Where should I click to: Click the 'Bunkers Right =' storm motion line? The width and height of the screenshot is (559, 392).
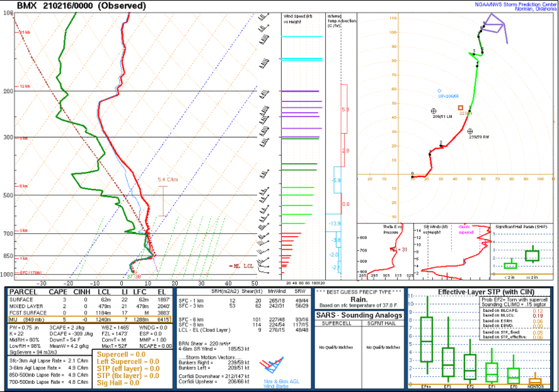214,363
